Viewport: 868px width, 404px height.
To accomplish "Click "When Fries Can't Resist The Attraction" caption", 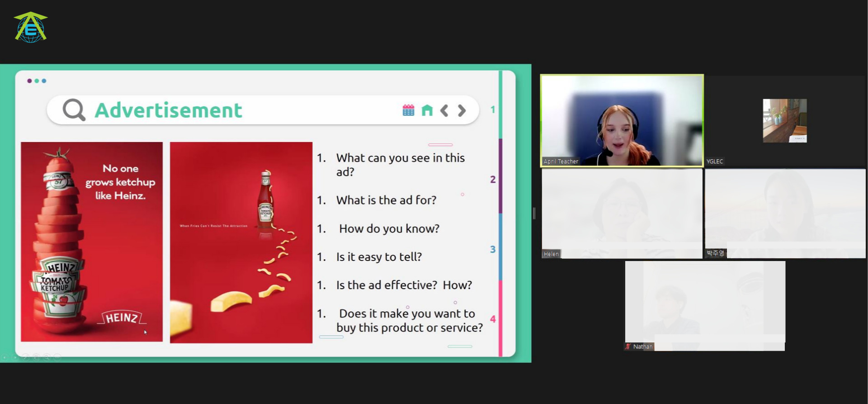I will tap(213, 226).
